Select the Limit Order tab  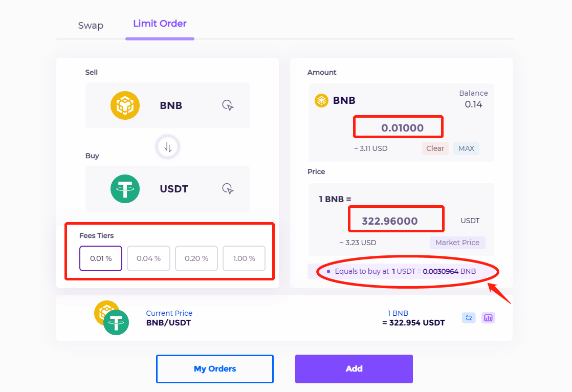point(160,24)
